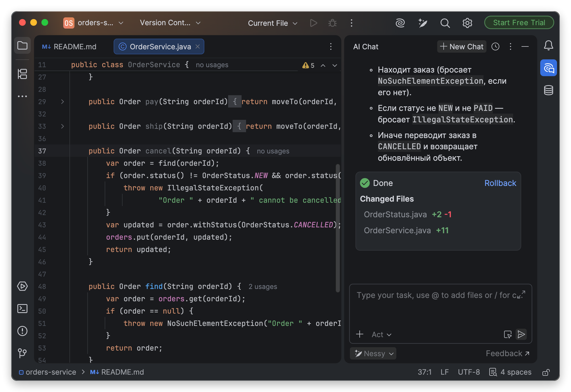Screen dimensions: 571x392
Task: Open AI Chat options three-dot menu
Action: [x=511, y=46]
